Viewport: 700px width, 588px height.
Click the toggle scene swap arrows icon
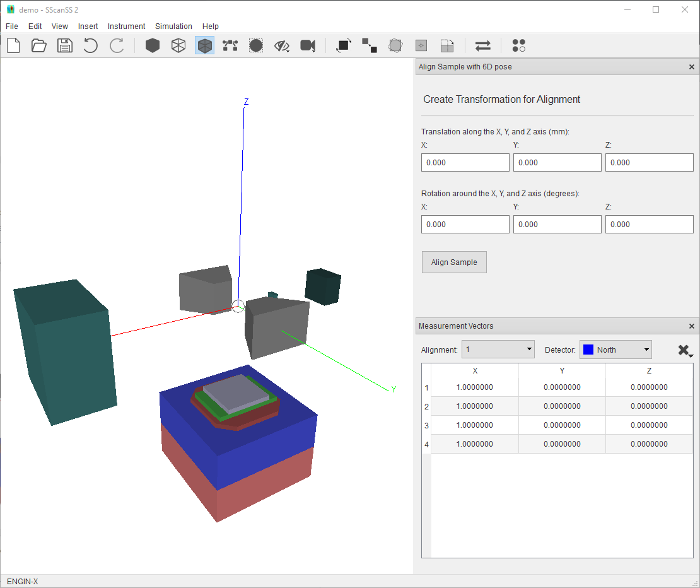point(483,45)
